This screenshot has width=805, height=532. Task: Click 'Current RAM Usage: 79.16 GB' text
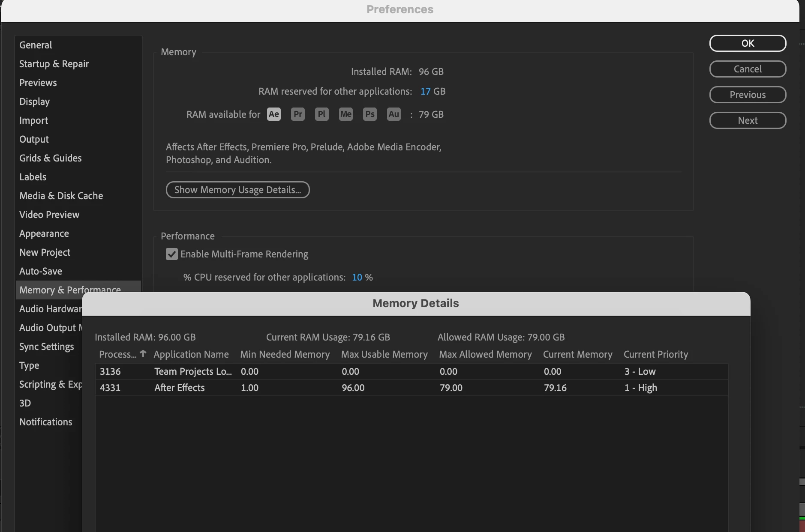328,337
